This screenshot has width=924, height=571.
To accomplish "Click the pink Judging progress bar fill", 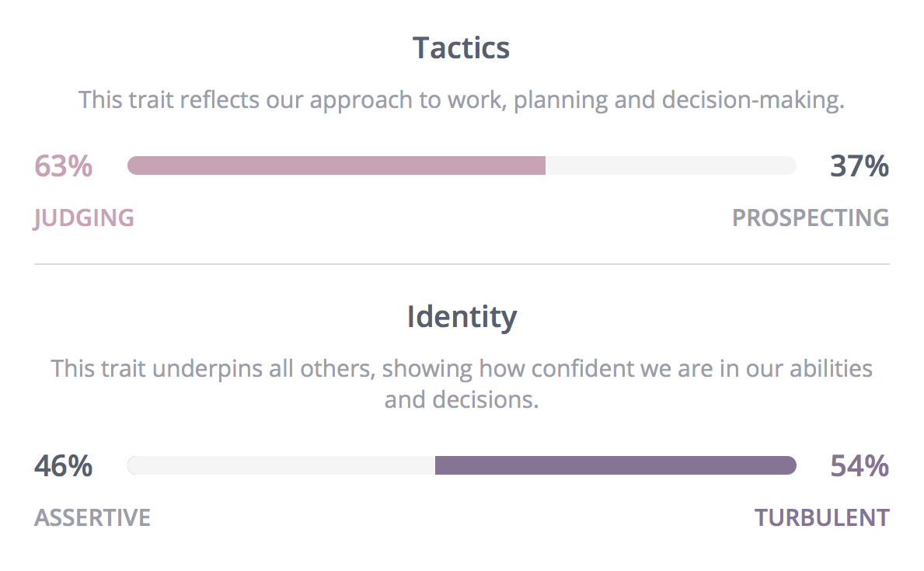I will pos(336,165).
